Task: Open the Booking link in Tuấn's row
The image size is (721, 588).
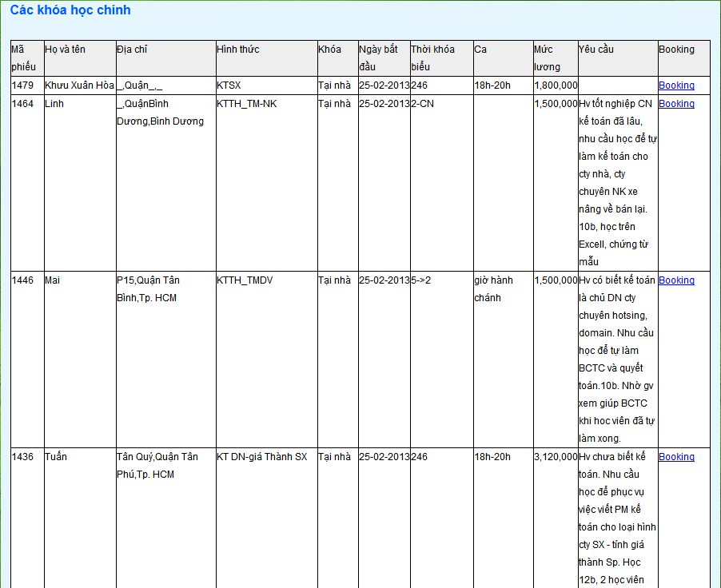Action: [x=676, y=457]
